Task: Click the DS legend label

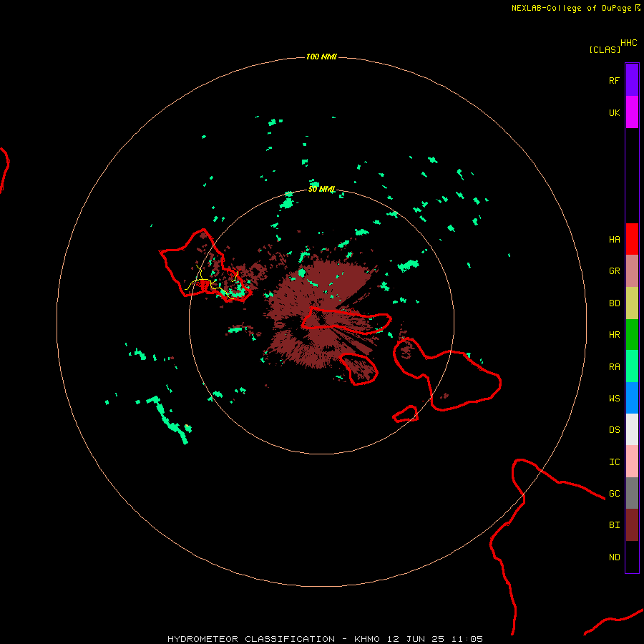Action: click(614, 430)
